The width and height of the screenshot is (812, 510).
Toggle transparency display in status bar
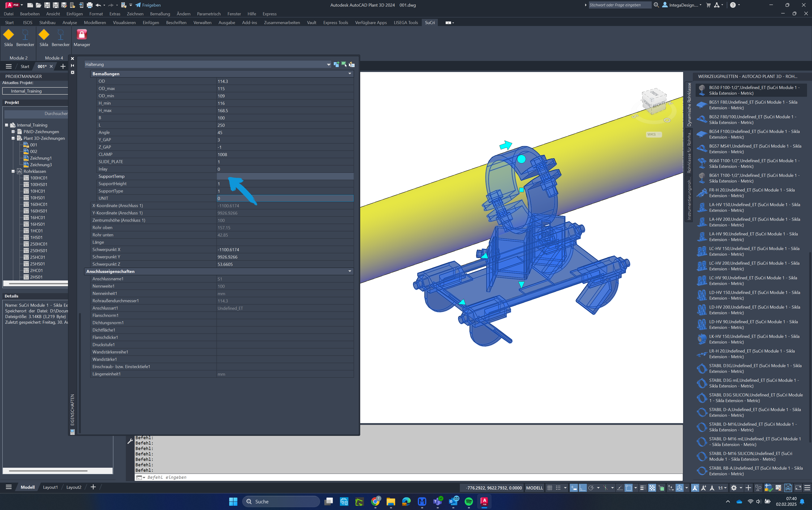pos(652,488)
